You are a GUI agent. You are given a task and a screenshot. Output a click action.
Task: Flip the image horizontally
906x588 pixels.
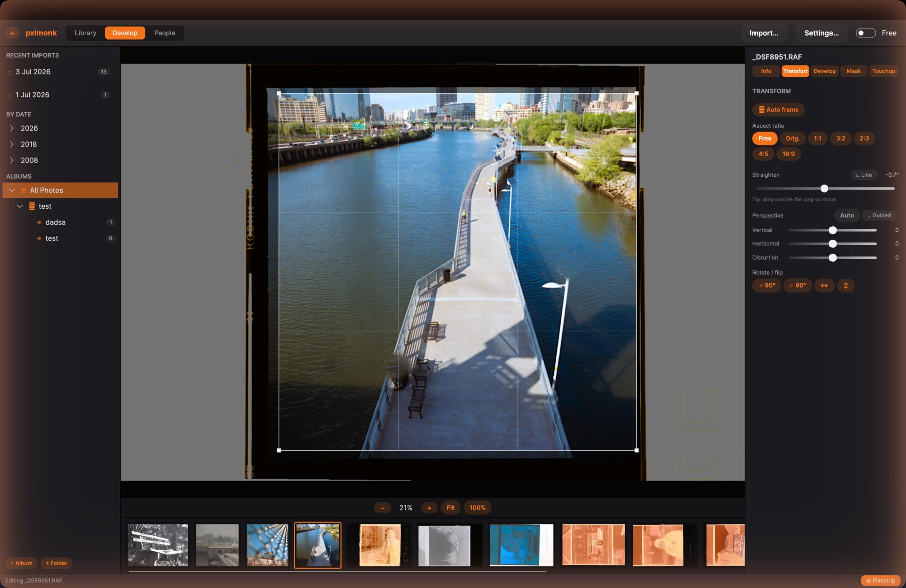pyautogui.click(x=824, y=286)
